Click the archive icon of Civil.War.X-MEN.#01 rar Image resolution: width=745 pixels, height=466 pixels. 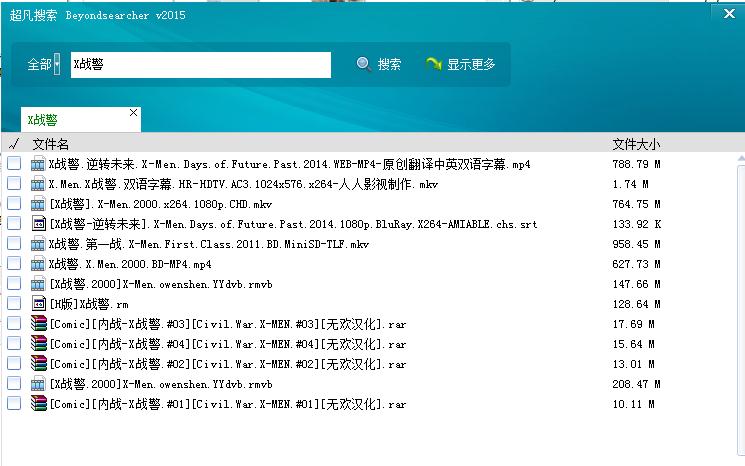tap(39, 404)
